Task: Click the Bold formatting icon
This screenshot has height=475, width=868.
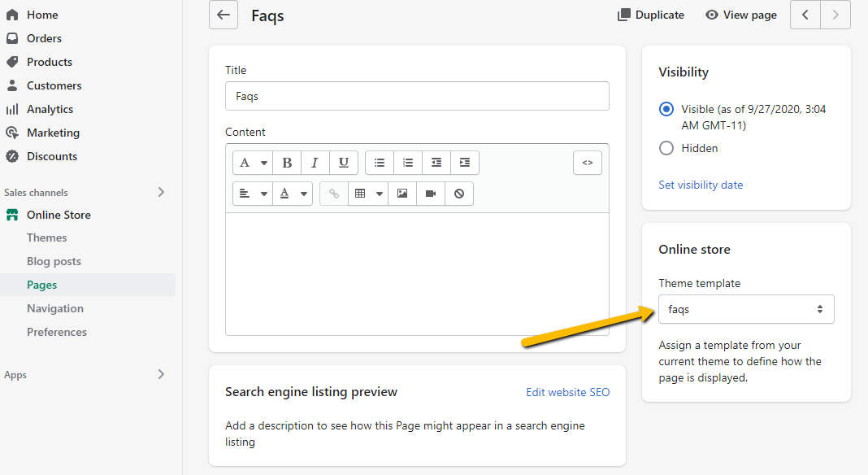Action: 287,163
